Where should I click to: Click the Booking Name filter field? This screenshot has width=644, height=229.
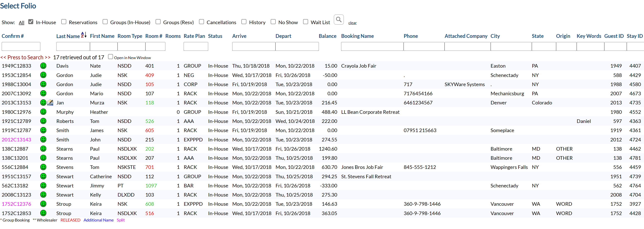point(372,46)
